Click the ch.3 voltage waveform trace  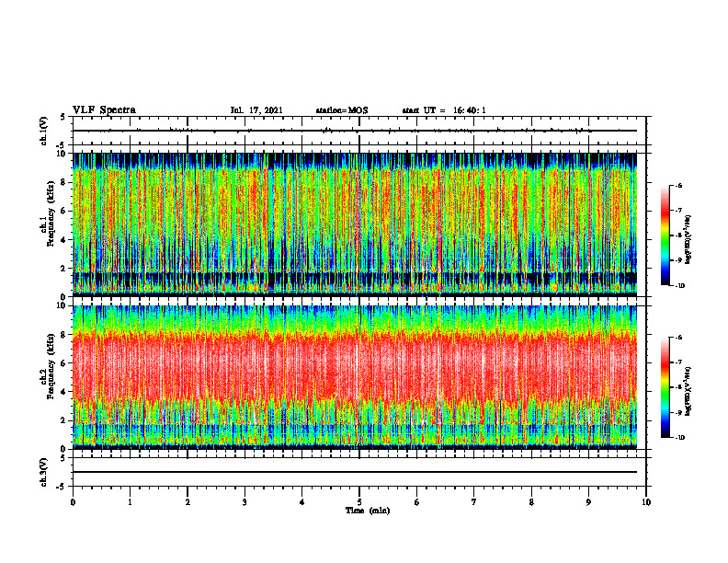click(354, 472)
